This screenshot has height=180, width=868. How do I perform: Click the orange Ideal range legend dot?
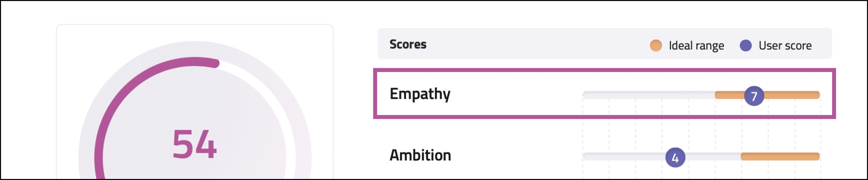pyautogui.click(x=656, y=45)
